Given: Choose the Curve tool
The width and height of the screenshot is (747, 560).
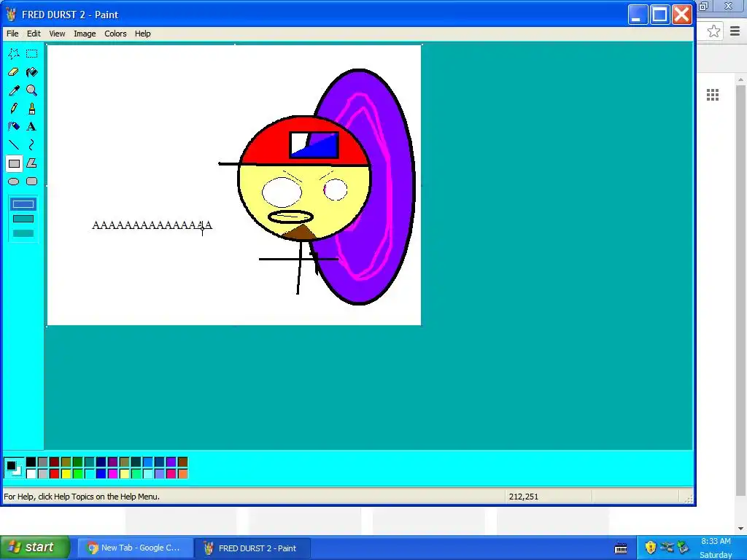Looking at the screenshot, I should (x=32, y=145).
